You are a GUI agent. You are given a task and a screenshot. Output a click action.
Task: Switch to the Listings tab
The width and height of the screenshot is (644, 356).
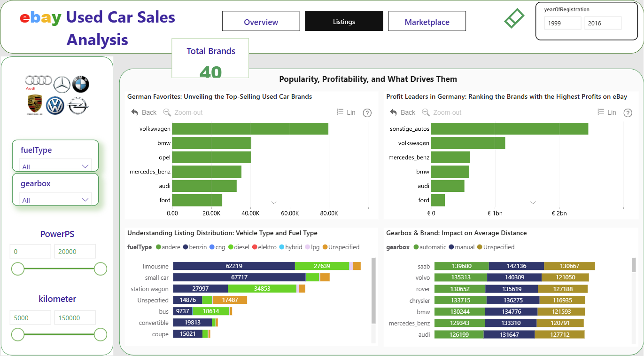pos(344,22)
